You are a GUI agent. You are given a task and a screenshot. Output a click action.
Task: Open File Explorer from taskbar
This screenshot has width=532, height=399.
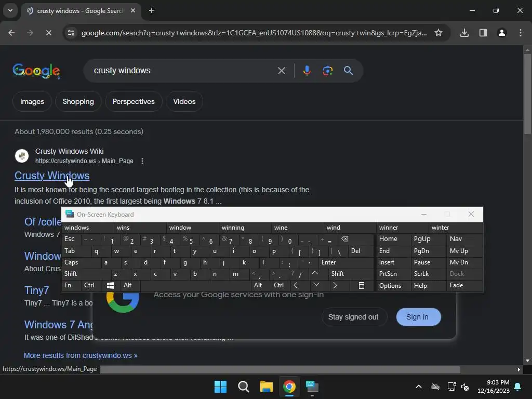[267, 387]
